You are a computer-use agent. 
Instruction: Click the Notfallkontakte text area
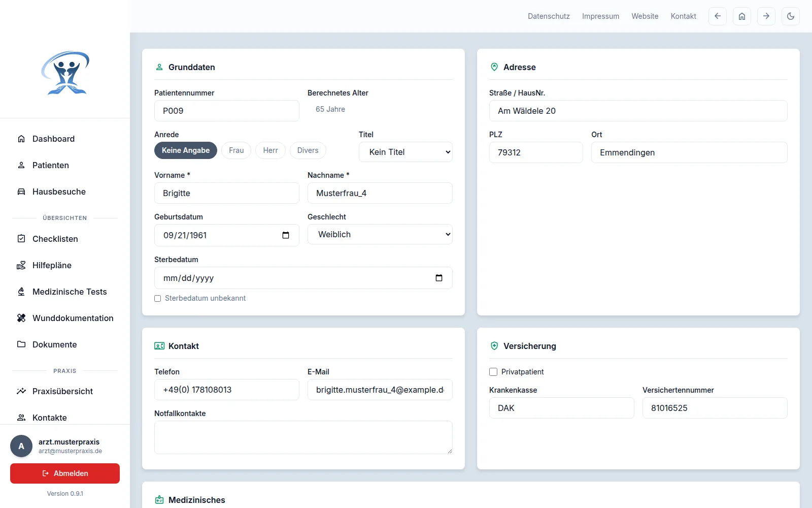pos(303,437)
